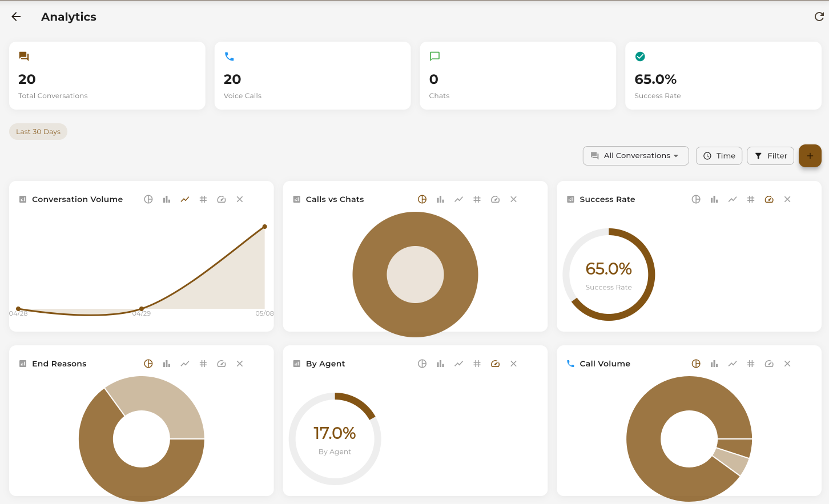Image resolution: width=829 pixels, height=504 pixels.
Task: Go back using the arrow icon
Action: 16,17
